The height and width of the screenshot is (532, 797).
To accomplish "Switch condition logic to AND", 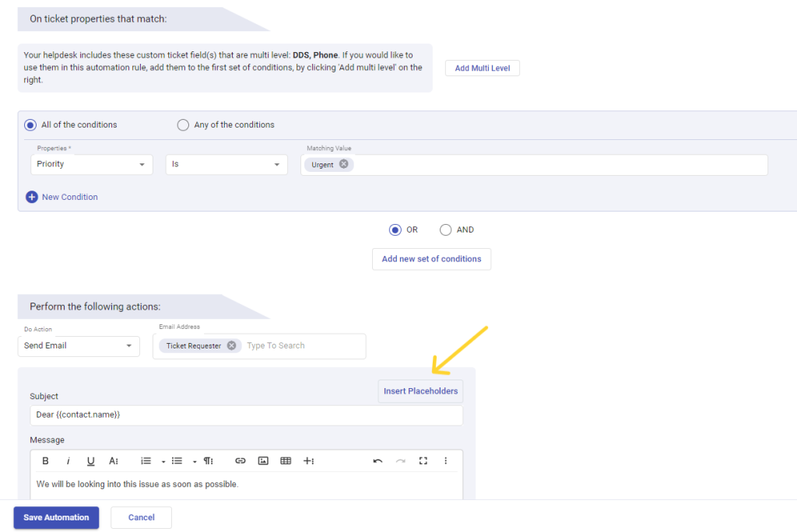I will [445, 229].
